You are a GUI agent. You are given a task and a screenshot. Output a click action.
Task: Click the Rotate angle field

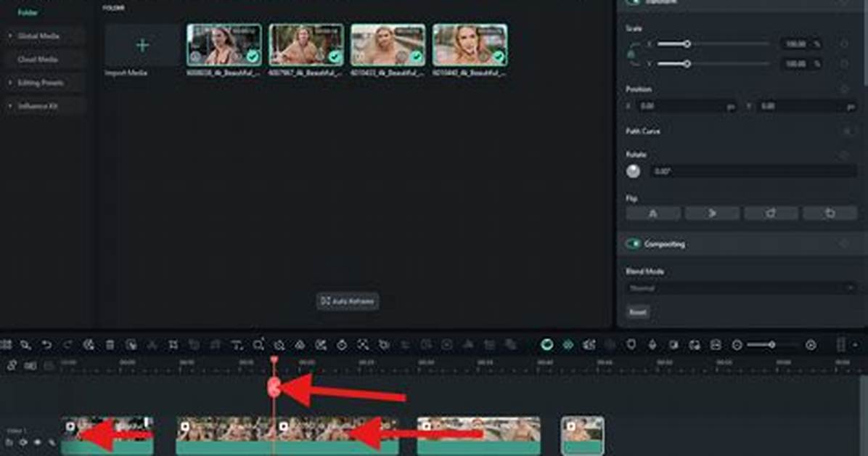(753, 171)
